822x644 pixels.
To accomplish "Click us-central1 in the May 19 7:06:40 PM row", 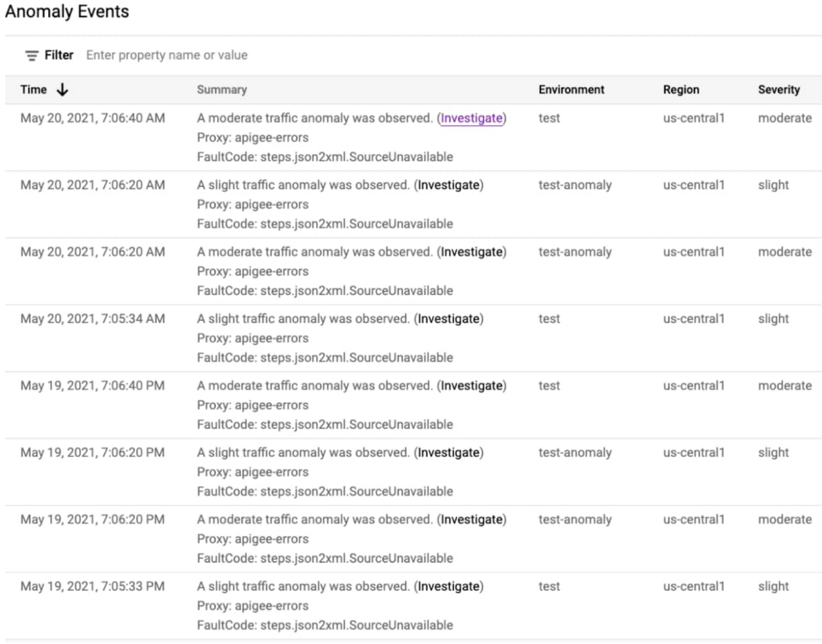I will [694, 386].
